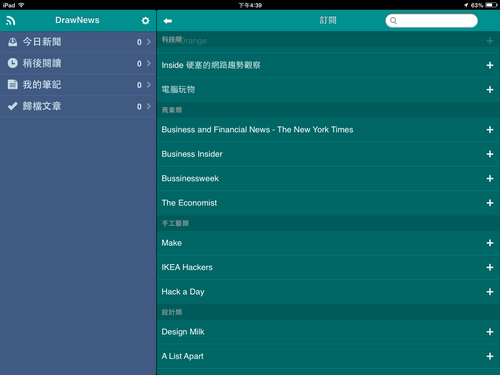Add Design Milk with plus icon

point(490,332)
